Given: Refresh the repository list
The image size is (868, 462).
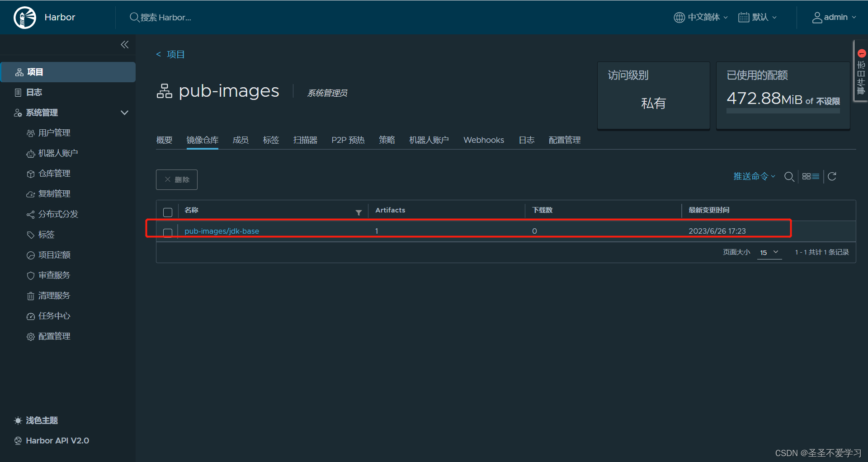Looking at the screenshot, I should (x=832, y=176).
